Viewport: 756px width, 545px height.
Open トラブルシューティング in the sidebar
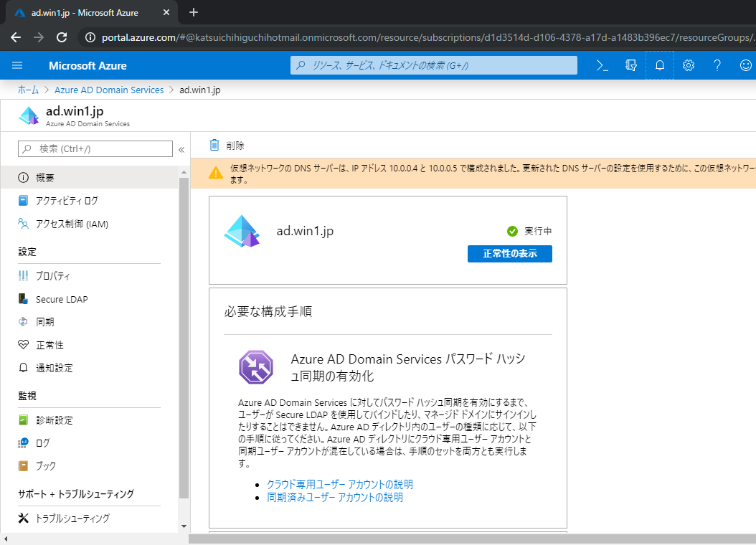point(89,518)
